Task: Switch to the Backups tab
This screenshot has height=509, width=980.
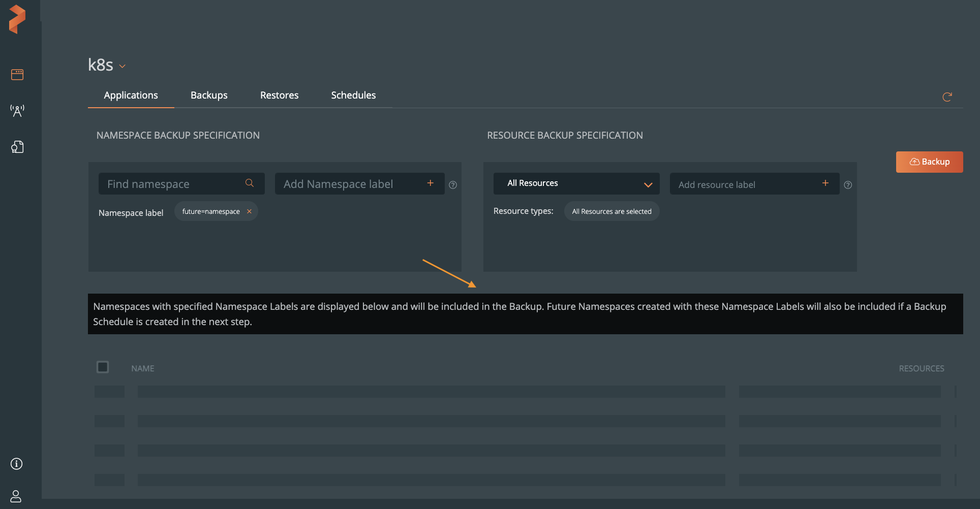Action: [209, 96]
